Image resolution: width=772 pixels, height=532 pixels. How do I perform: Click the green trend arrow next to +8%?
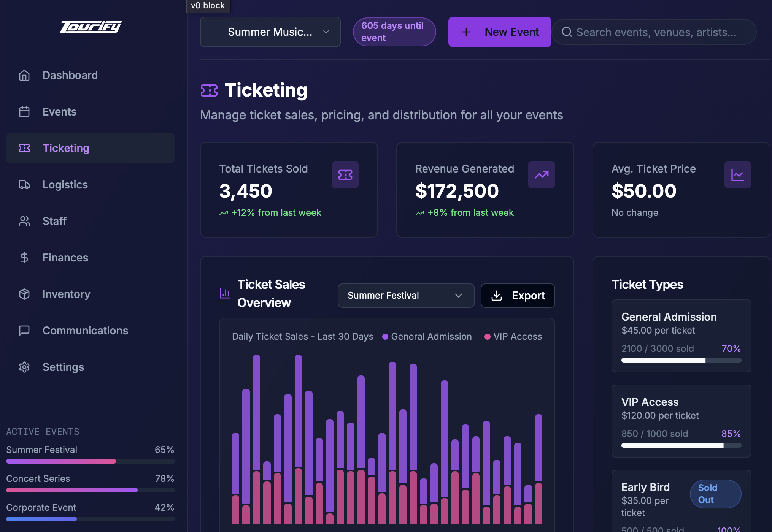pyautogui.click(x=420, y=213)
